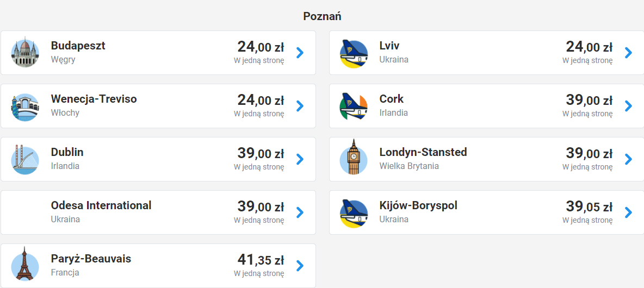644x288 pixels.
Task: Click the Kijów-Boryspol plane tail icon
Action: [354, 212]
